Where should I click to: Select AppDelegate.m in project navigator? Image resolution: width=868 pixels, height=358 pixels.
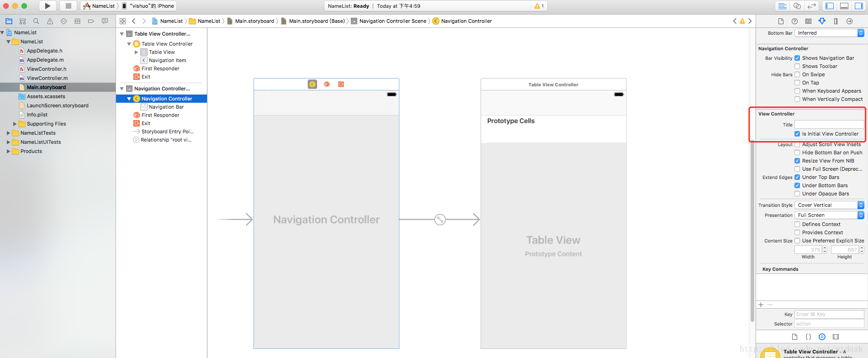click(45, 60)
